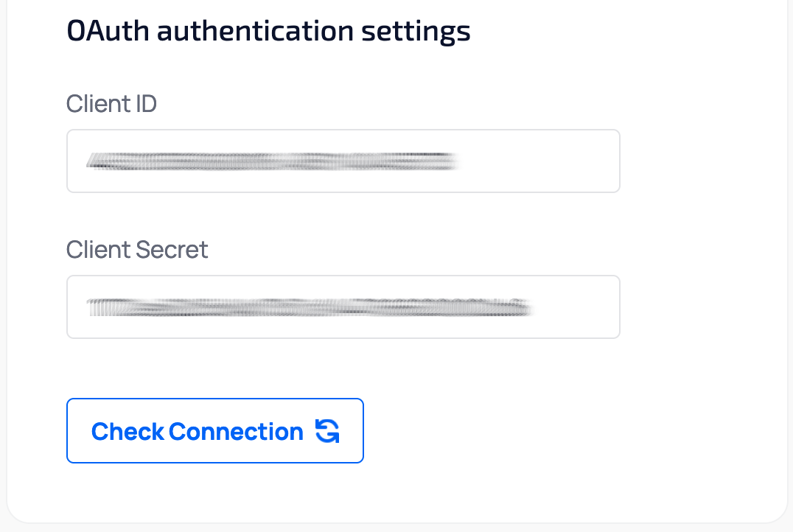Click "ID" in the Client ID label
The height and width of the screenshot is (532, 793).
pos(147,104)
